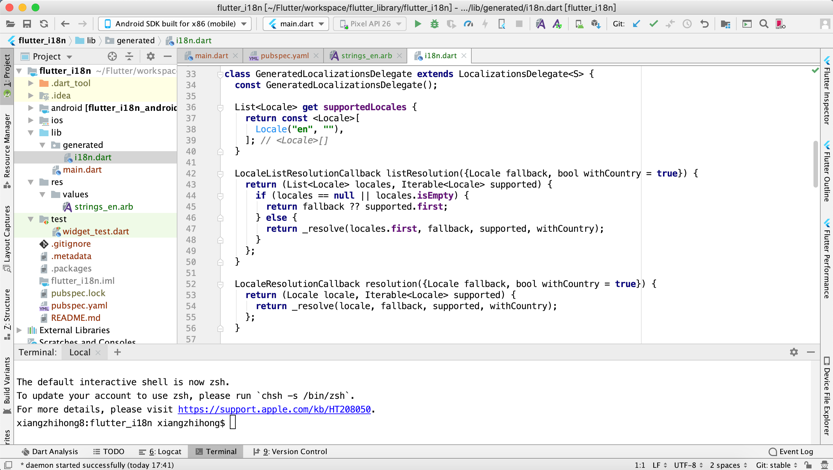Toggle the Flutter Inspector side panel
Image resolution: width=833 pixels, height=470 pixels.
827,90
